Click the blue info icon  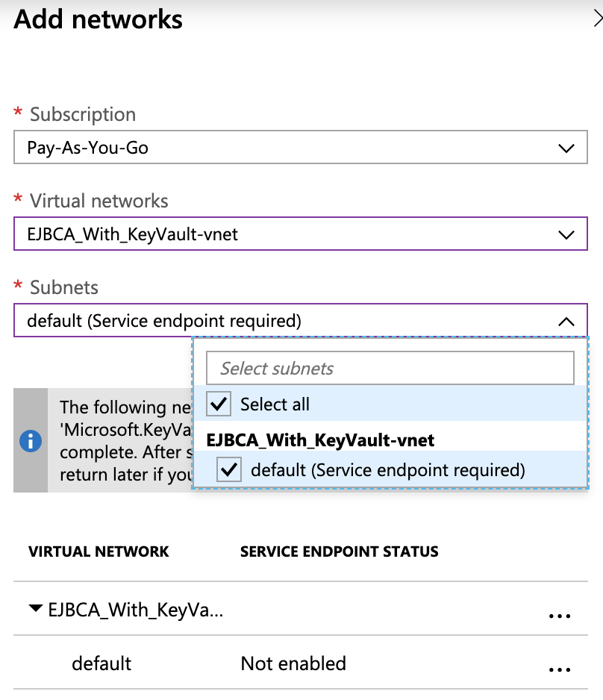(31, 441)
